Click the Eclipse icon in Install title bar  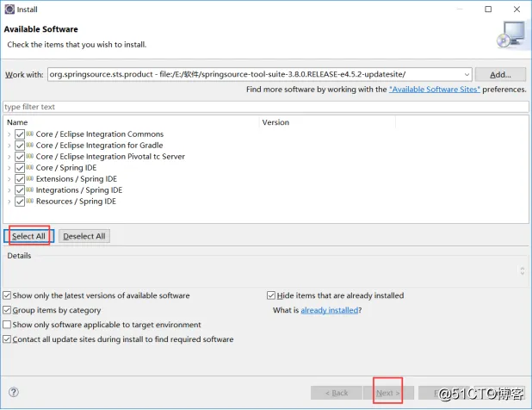point(9,9)
